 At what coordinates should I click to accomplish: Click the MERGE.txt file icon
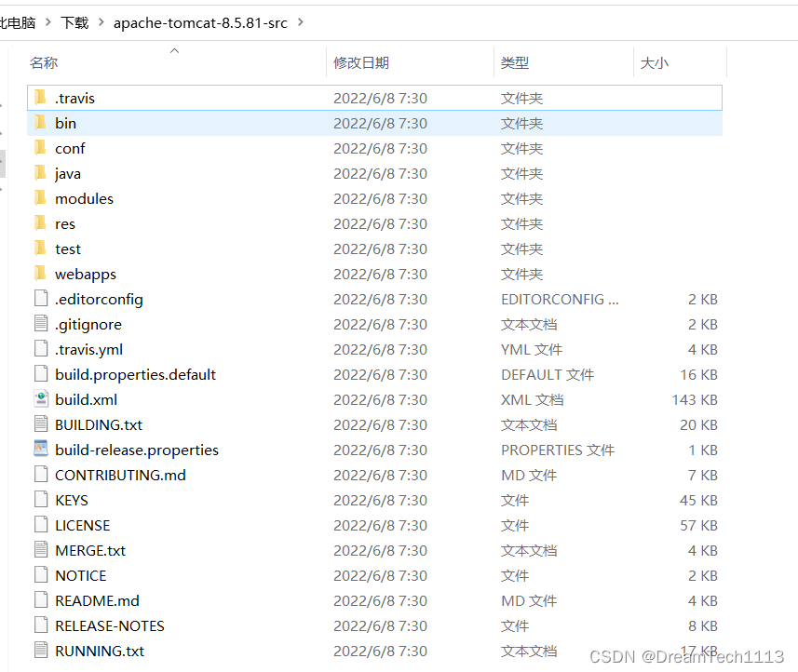point(41,549)
